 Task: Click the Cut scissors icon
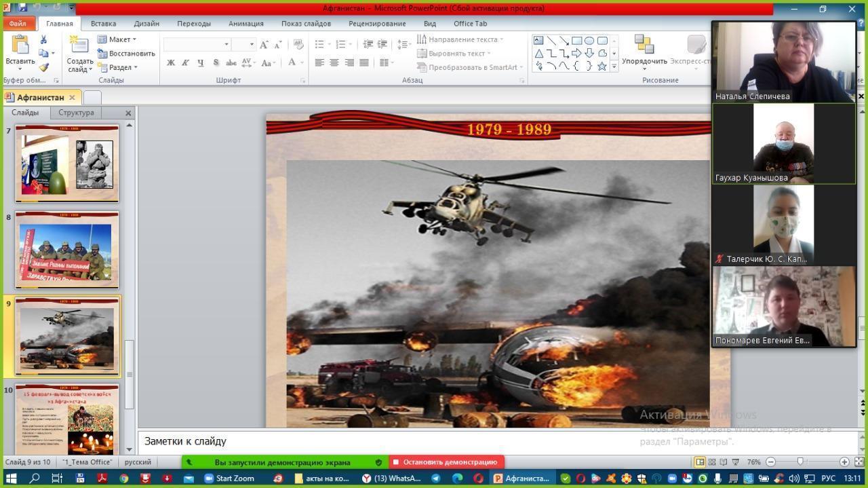[43, 40]
